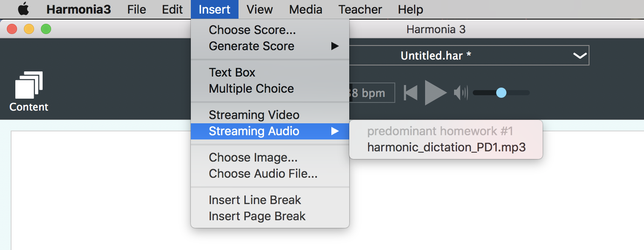Viewport: 644px width, 250px height.
Task: Select Choose Audio File... option
Action: (263, 173)
